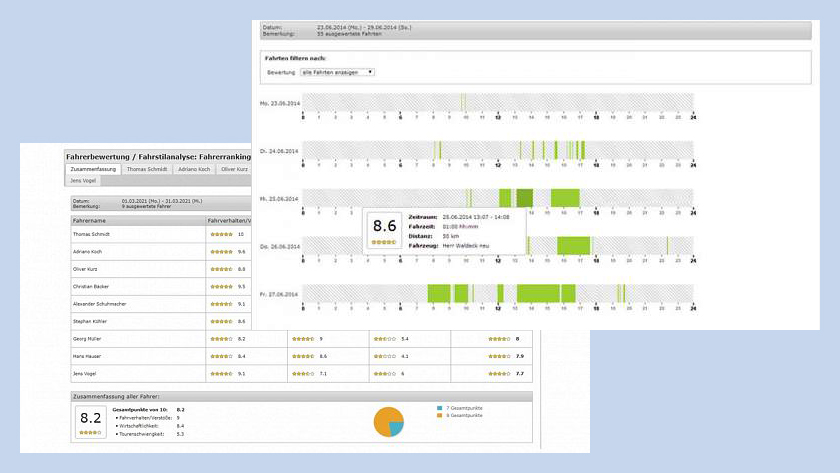This screenshot has height=473, width=840.
Task: Click Stephan Köhler's 8.6 star rating
Action: (221, 321)
